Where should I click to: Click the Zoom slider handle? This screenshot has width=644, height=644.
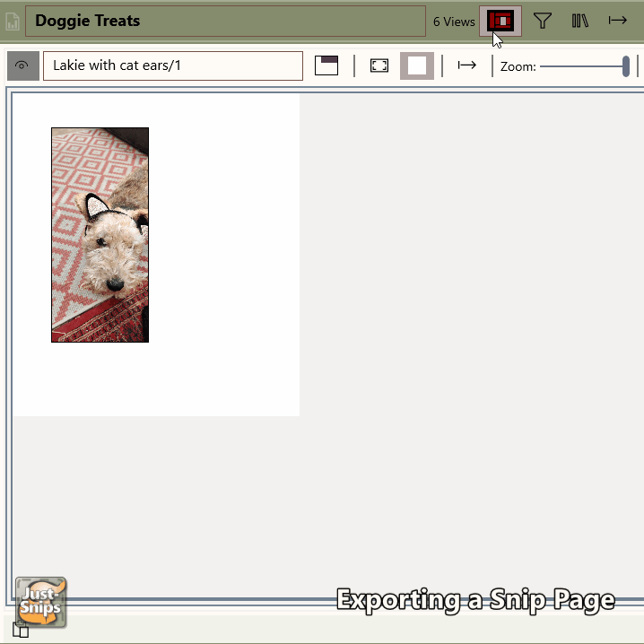[626, 65]
